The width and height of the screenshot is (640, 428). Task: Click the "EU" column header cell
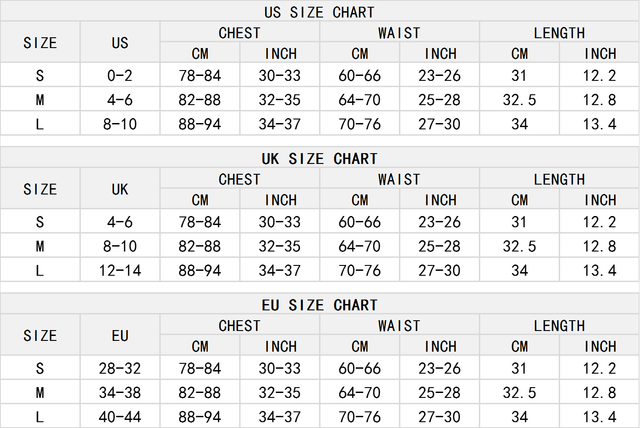tap(120, 335)
